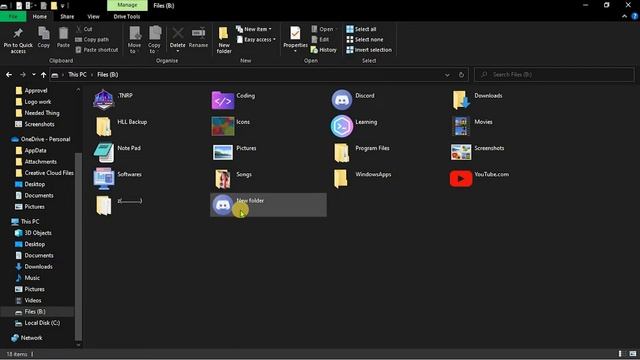Select the New folder item
The image size is (640, 360).
click(x=268, y=204)
